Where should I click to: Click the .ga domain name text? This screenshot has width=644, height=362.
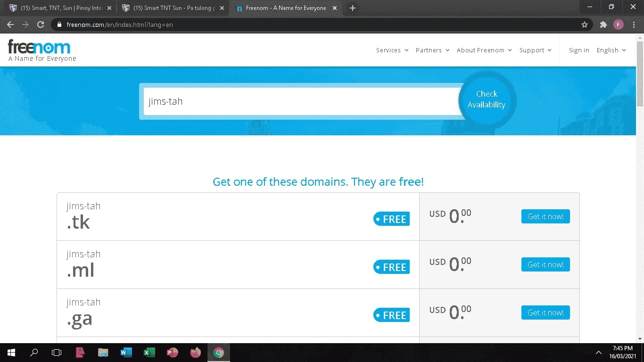[x=83, y=313]
